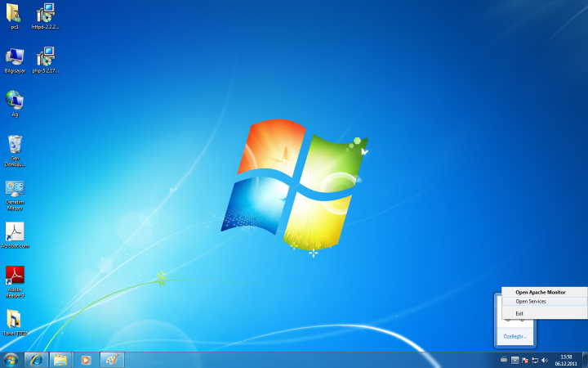Select Open Apache Monitor from context menu
Screen dimensions: 588x368
tap(540, 292)
